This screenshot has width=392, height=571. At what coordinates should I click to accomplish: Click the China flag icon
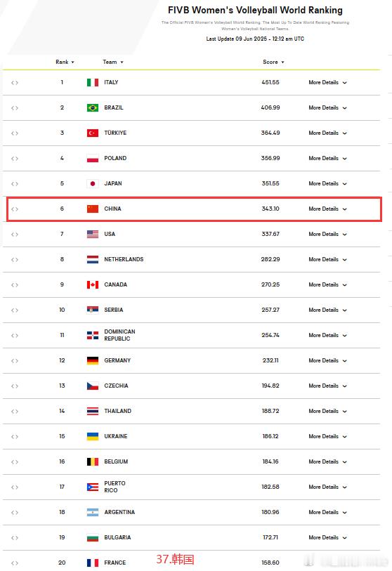pos(93,209)
